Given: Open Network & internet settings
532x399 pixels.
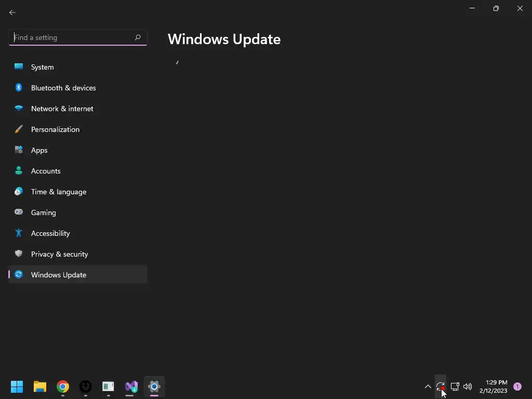Looking at the screenshot, I should tap(78, 109).
